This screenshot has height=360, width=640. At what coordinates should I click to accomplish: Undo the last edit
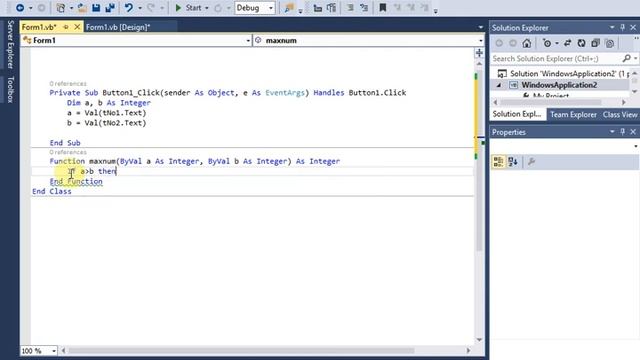coord(129,8)
